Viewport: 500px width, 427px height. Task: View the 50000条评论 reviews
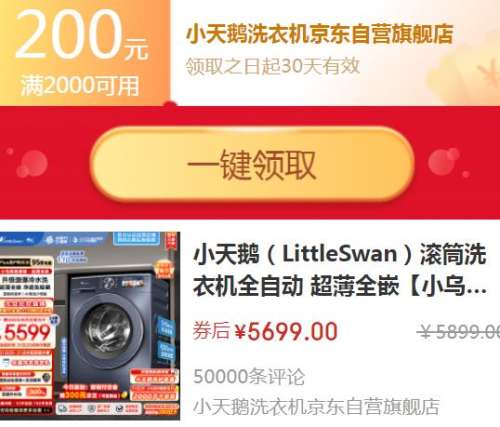pos(249,376)
